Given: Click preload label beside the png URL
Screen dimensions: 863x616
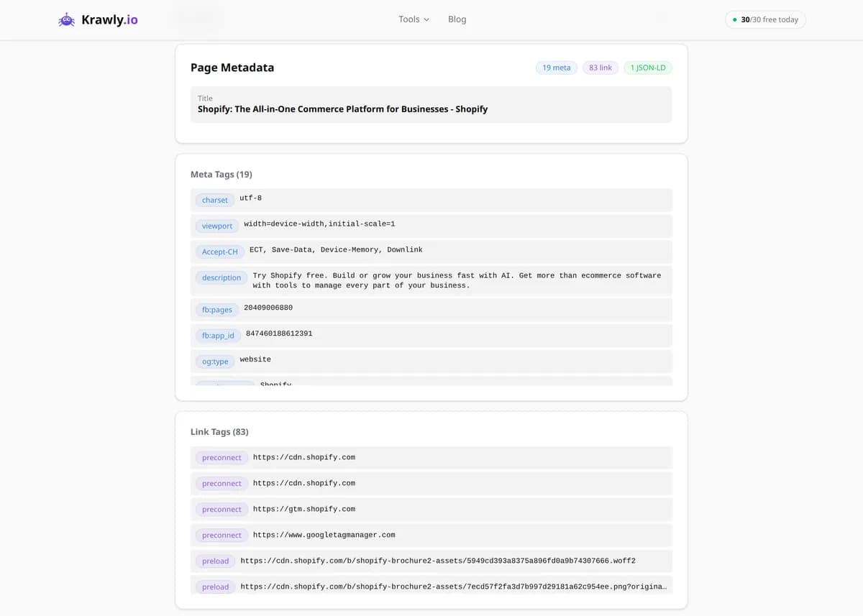Looking at the screenshot, I should pyautogui.click(x=216, y=587).
